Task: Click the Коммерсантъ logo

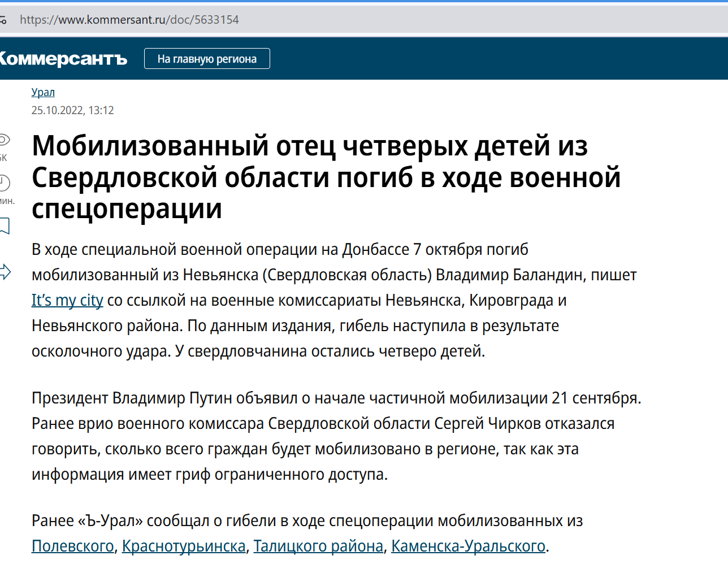Action: point(63,59)
